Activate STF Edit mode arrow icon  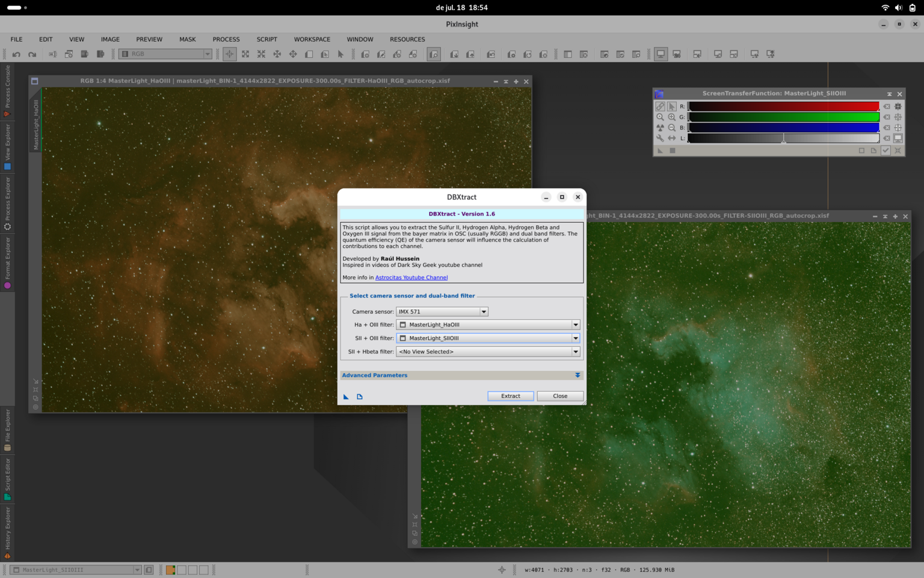tap(671, 107)
